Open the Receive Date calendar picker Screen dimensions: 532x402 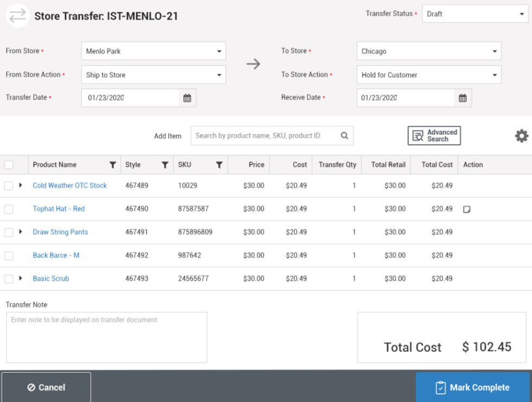463,98
